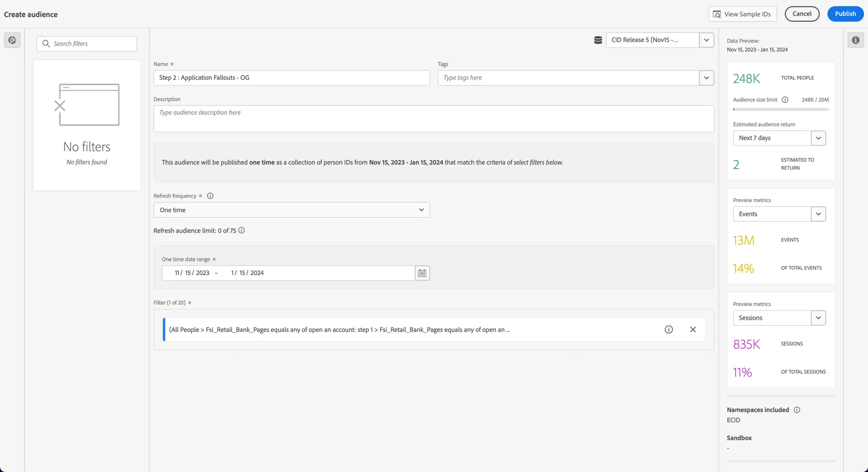Click the Cancel button
Image resolution: width=868 pixels, height=472 pixels.
point(802,14)
